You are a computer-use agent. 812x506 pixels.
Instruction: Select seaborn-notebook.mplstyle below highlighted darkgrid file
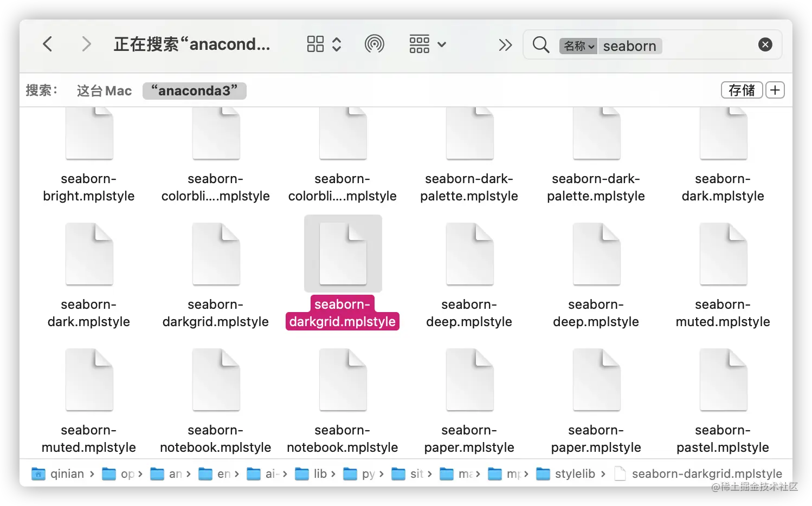343,402
